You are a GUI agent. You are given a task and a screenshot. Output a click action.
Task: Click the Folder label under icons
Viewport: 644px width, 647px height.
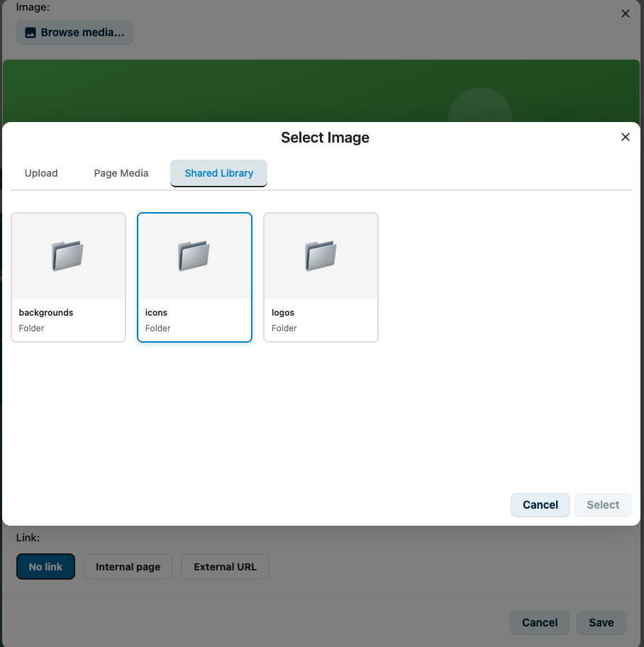tap(158, 328)
